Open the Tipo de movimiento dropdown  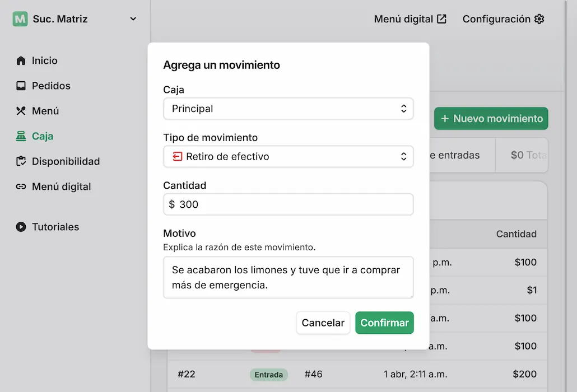point(288,157)
